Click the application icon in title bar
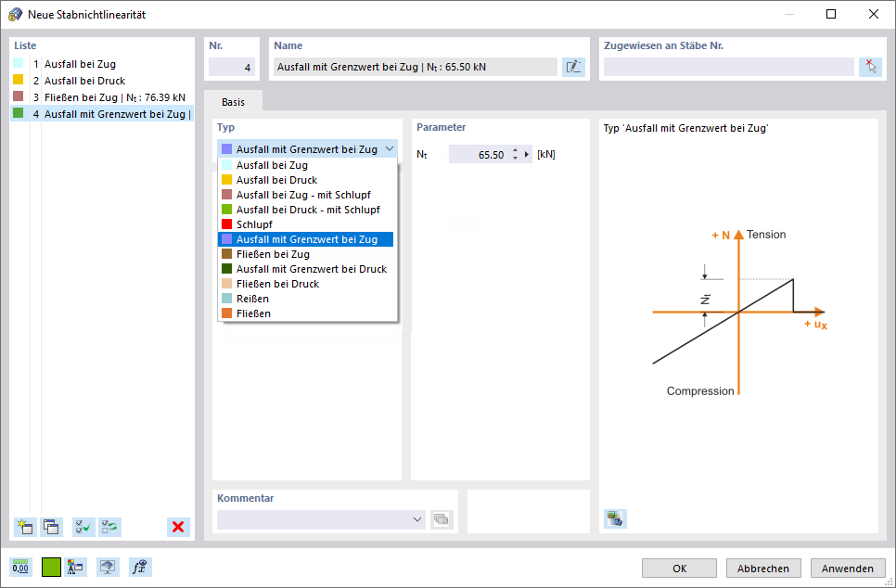The image size is (896, 588). [15, 14]
